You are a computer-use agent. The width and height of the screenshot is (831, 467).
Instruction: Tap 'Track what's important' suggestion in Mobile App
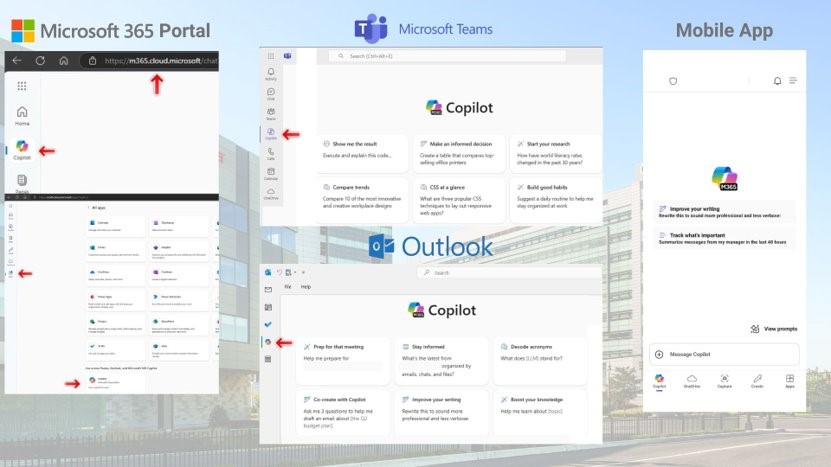coord(723,238)
